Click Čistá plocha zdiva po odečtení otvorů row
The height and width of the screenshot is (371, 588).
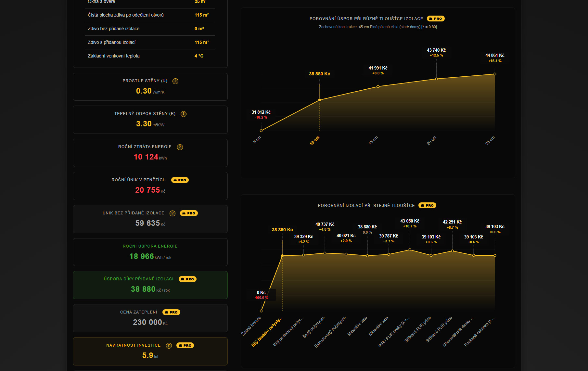pos(150,15)
